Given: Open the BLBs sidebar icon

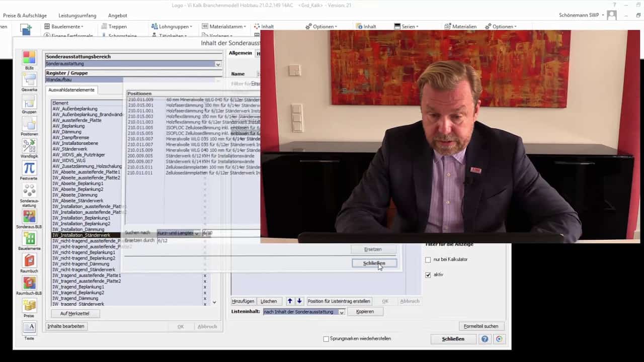Looking at the screenshot, I should 29,57.
